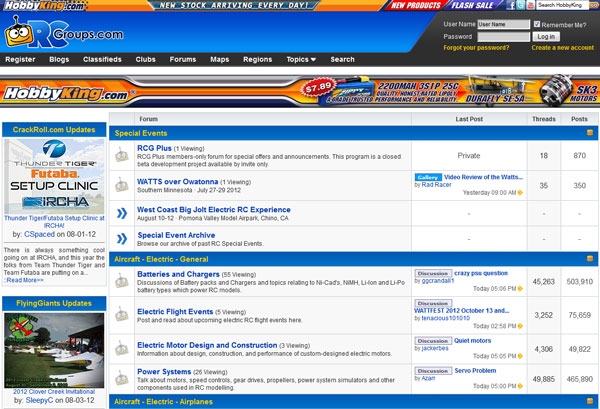Open the HobbyKing YouTube icon
The width and height of the screenshot is (600, 409).
[530, 5]
